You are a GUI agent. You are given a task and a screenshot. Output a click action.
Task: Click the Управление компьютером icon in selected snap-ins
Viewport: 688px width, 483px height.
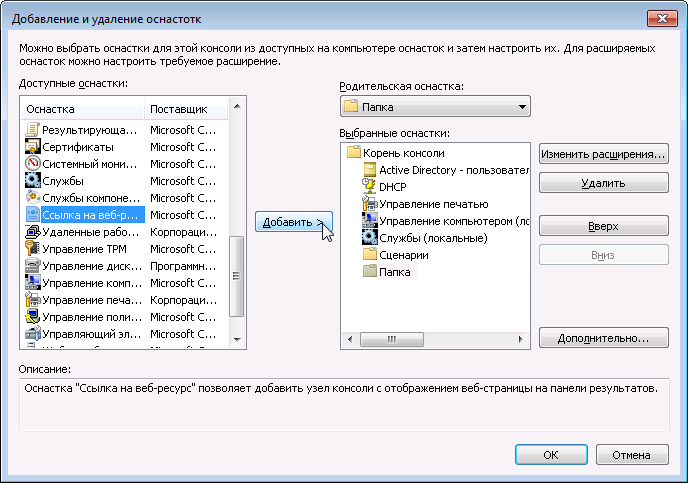tap(369, 221)
